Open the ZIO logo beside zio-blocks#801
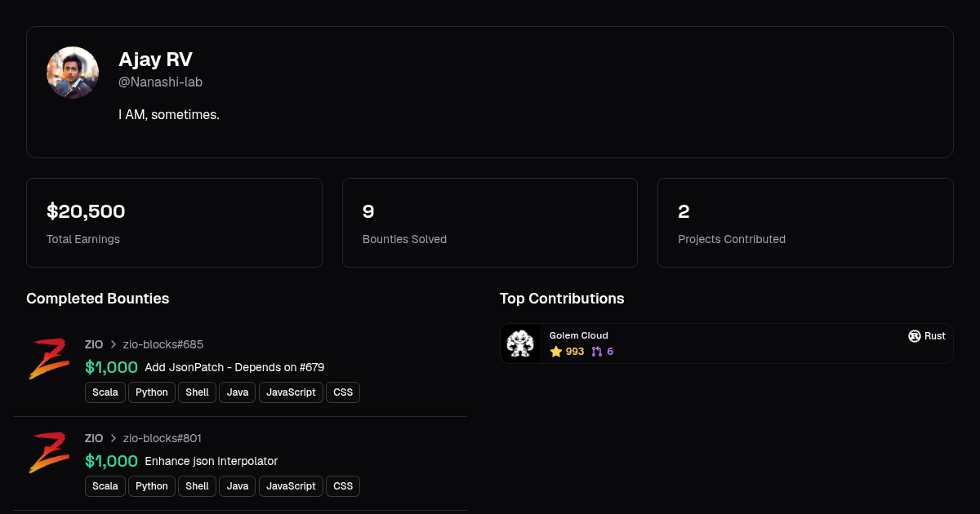980x514 pixels. point(49,453)
